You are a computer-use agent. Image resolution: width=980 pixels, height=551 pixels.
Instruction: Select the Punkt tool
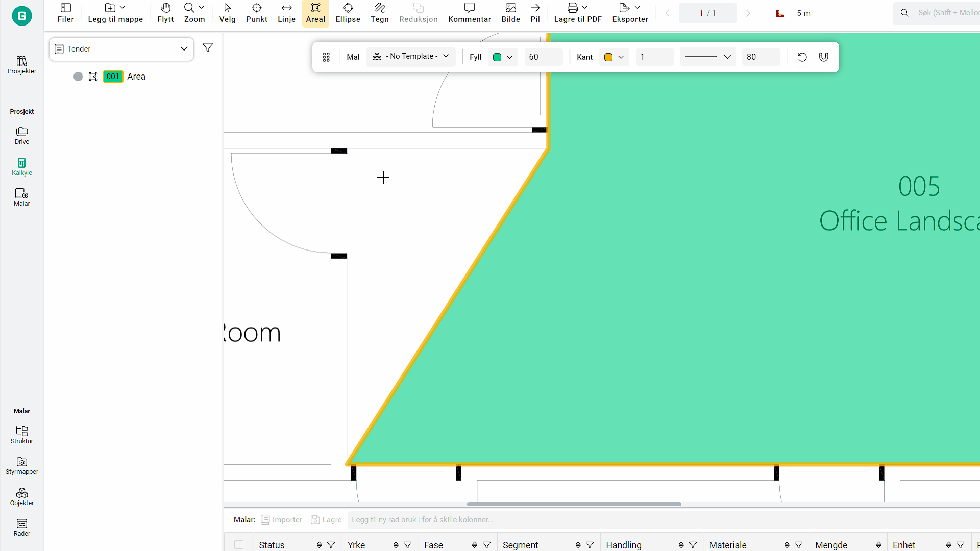point(256,13)
